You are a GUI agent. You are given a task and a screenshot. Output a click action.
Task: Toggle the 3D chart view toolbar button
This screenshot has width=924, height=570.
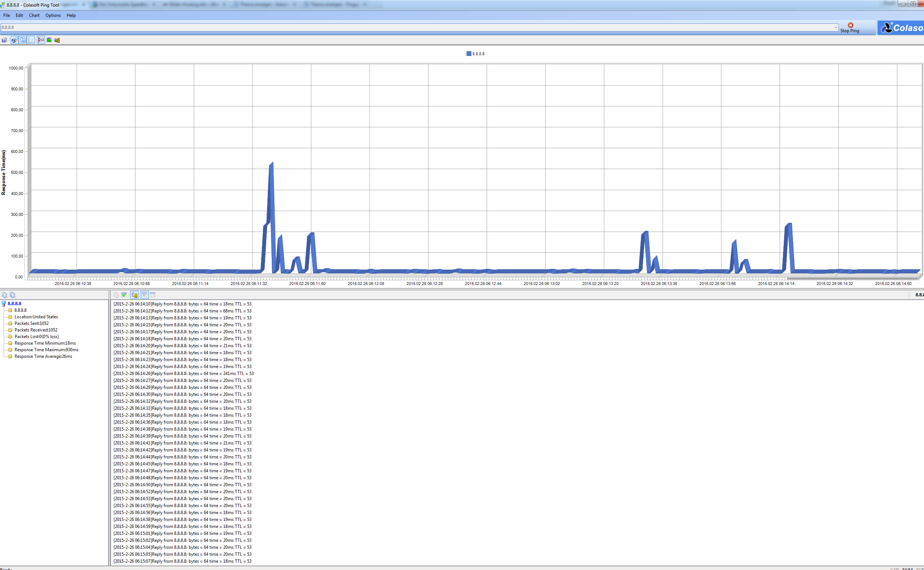pos(14,40)
